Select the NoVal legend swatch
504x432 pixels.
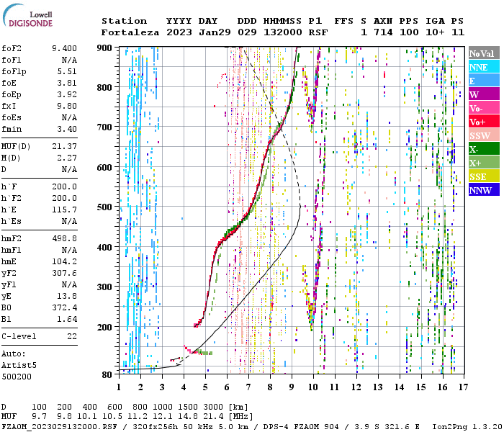[x=484, y=53]
